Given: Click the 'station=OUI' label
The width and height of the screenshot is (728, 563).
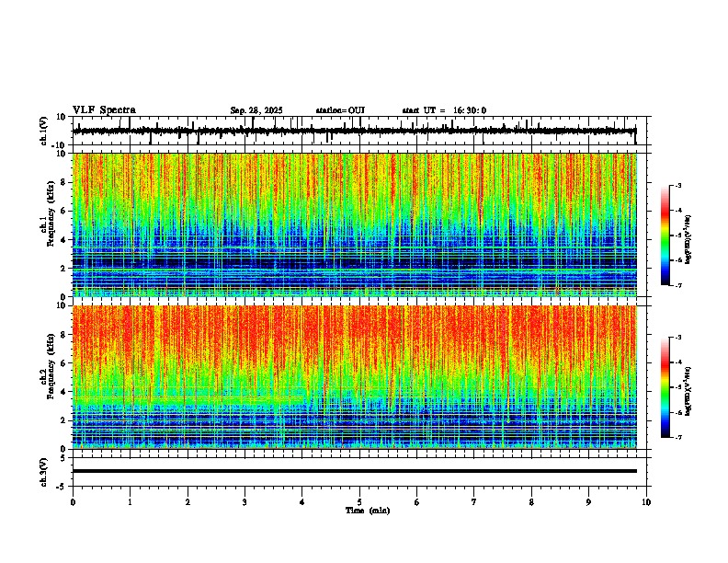Looking at the screenshot, I should (340, 110).
